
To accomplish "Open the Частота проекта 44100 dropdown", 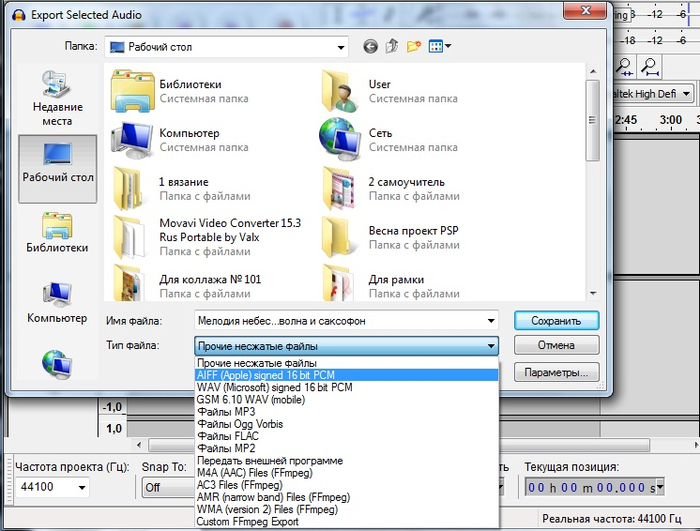I will pos(82,487).
